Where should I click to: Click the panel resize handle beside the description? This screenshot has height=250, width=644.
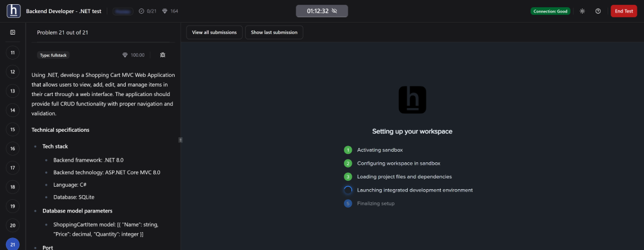[x=180, y=140]
